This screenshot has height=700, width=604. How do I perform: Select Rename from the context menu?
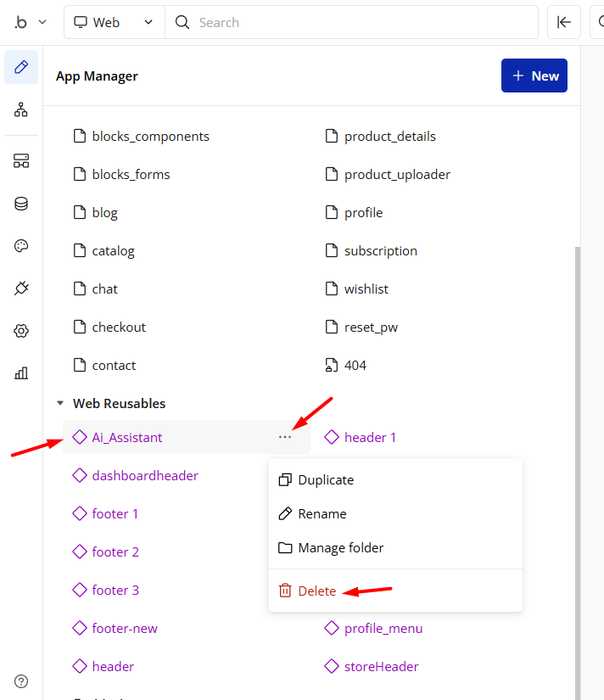(322, 514)
